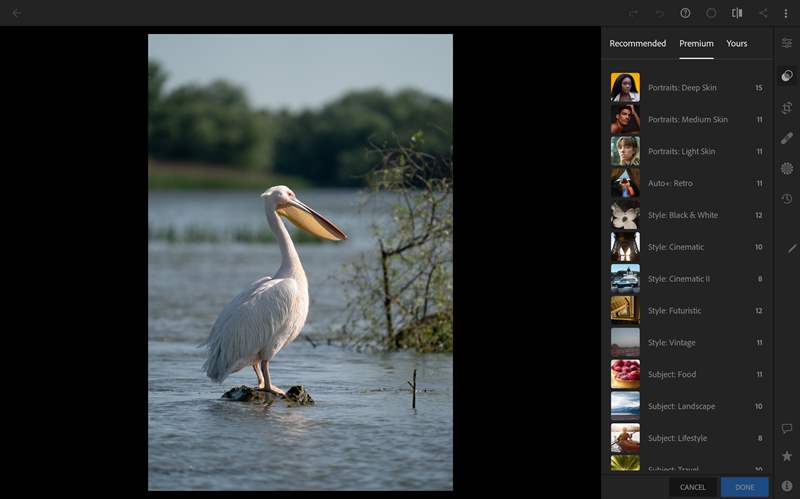Expand Style: Cinematic II preset group
The height and width of the screenshot is (499, 800).
(687, 279)
